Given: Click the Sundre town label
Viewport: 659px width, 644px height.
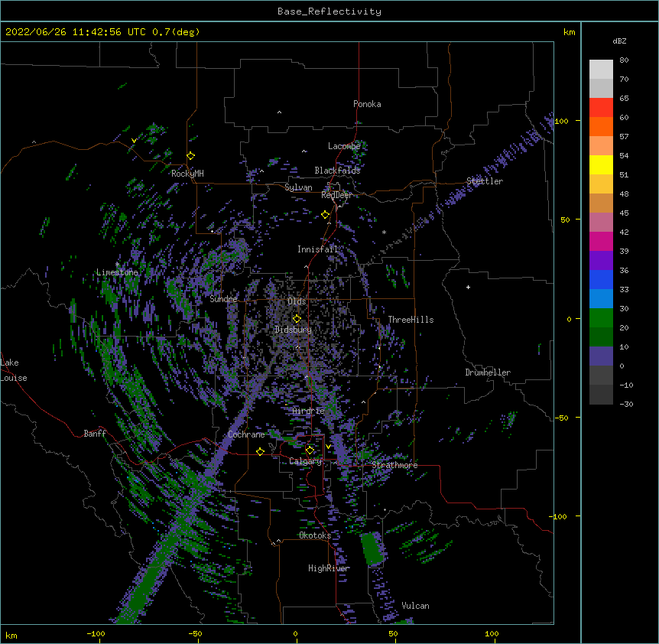Looking at the screenshot, I should 223,299.
